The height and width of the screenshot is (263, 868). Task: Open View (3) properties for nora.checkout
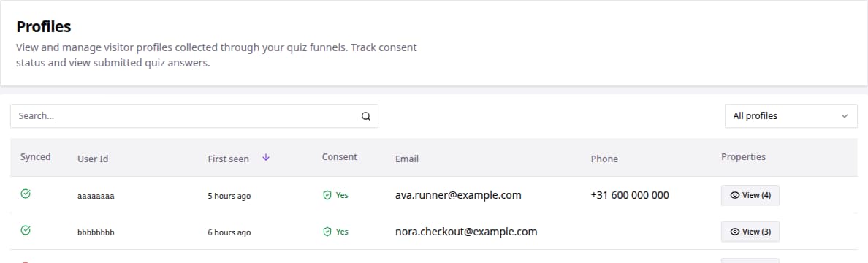750,232
